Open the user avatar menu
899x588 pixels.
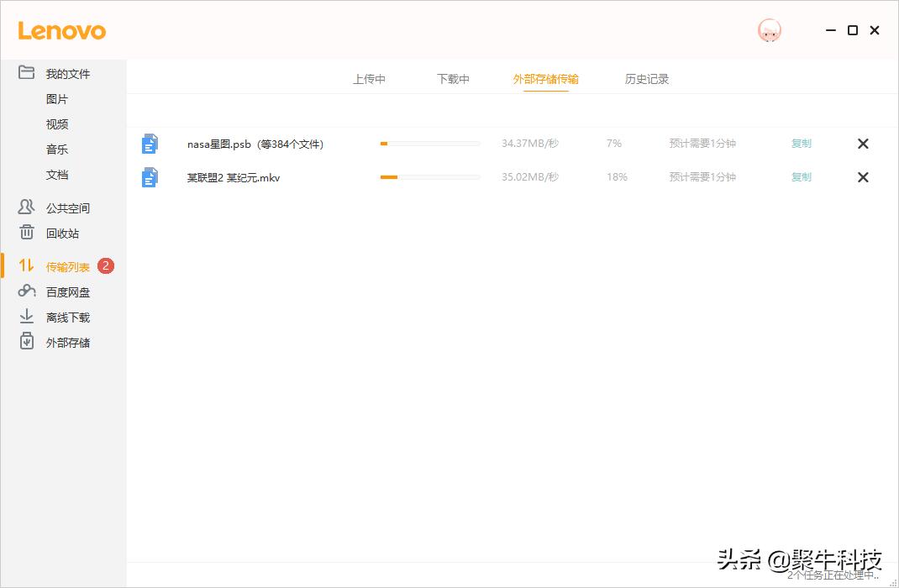[769, 30]
